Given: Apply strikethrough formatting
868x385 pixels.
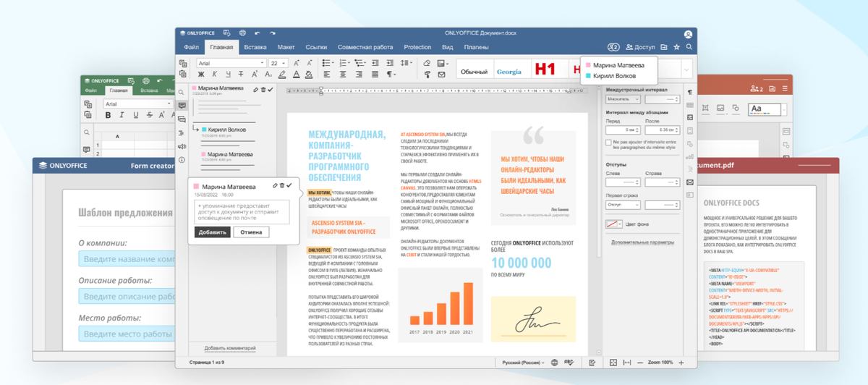Looking at the screenshot, I should [241, 74].
